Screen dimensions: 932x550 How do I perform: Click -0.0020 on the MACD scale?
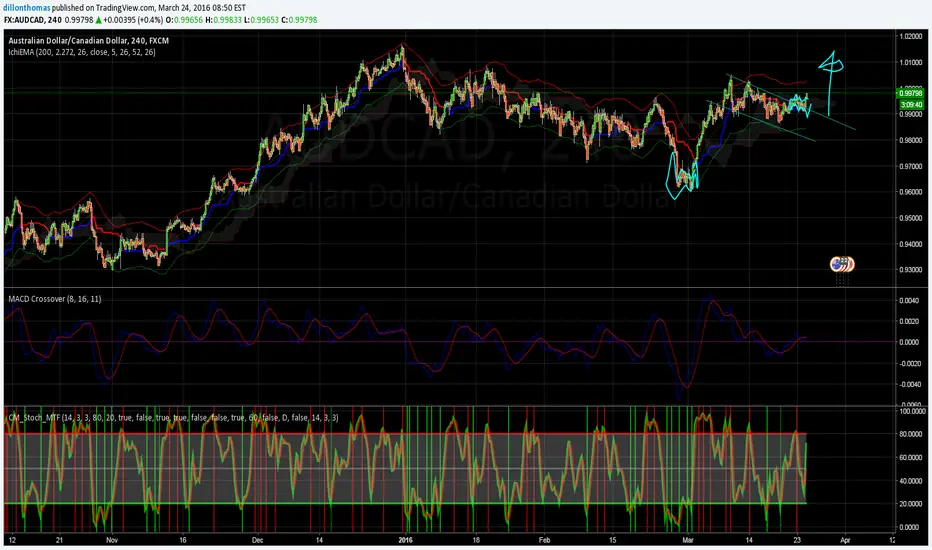pyautogui.click(x=911, y=363)
